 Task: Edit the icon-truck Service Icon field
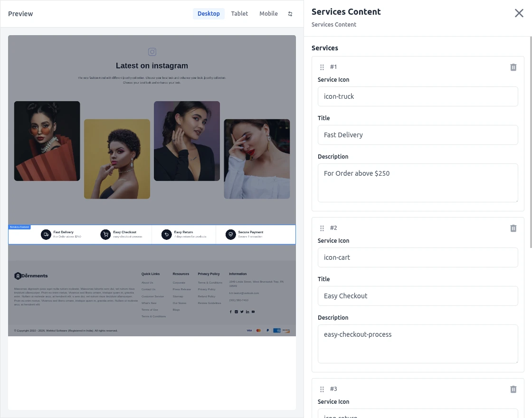point(418,96)
